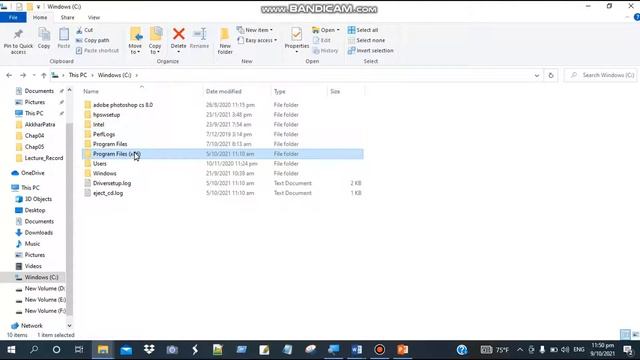Click Invert selection in ribbon
The image size is (640, 360).
(x=371, y=51)
